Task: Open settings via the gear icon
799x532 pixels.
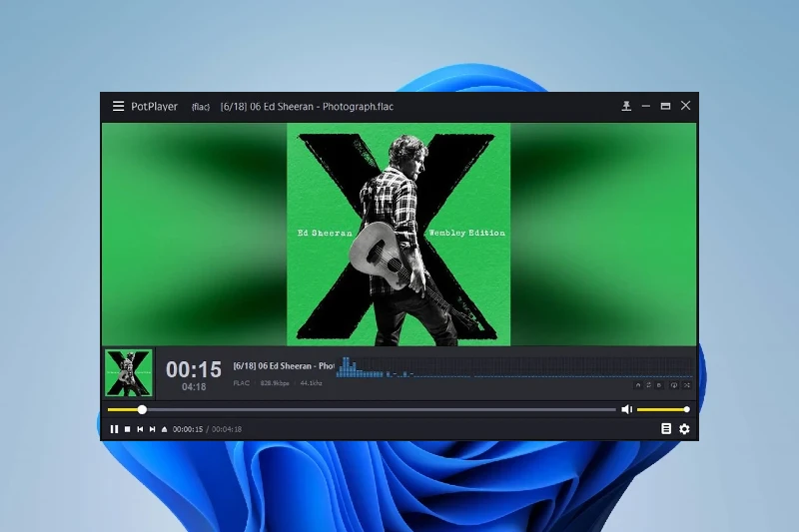Action: 684,428
